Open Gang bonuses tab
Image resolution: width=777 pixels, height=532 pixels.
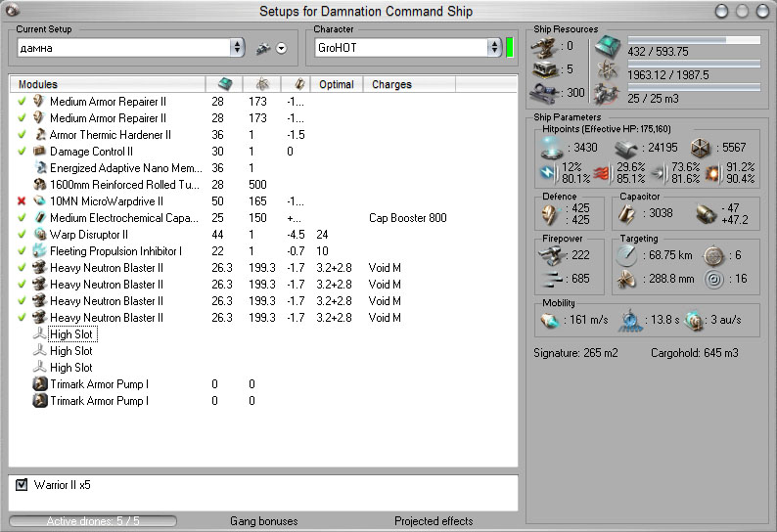[264, 521]
